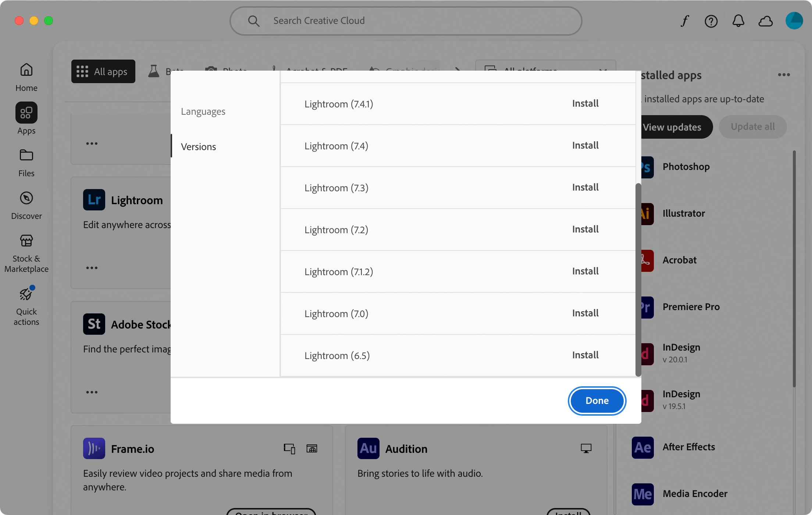Screen dimensions: 812x515
Task: Install Lightroom version 7.0
Action: [x=585, y=313]
